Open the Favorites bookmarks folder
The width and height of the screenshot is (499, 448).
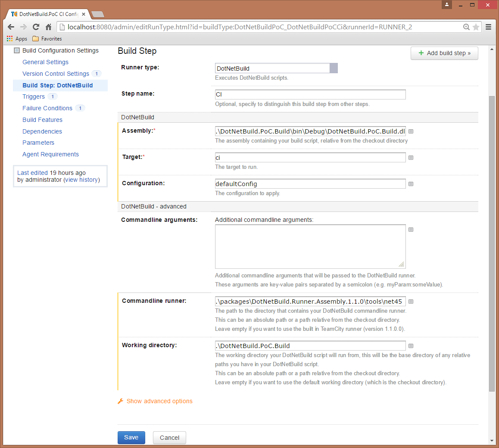pos(47,38)
